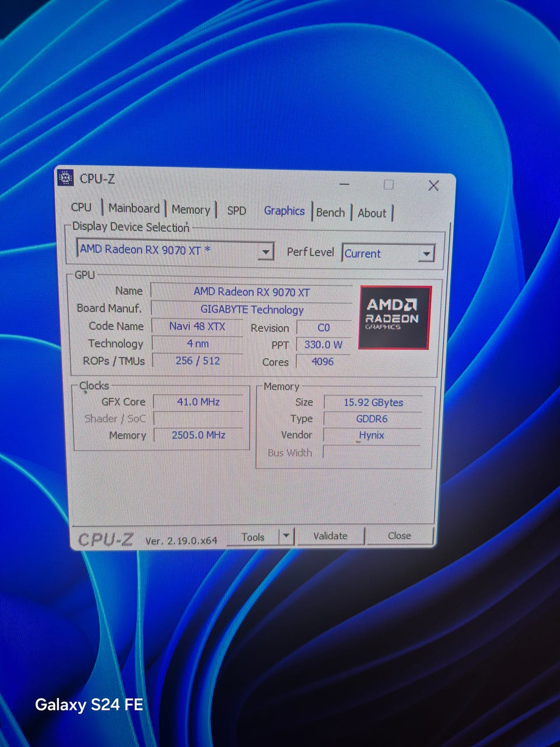Click the Close button at bottom
The image size is (560, 747).
pos(399,535)
